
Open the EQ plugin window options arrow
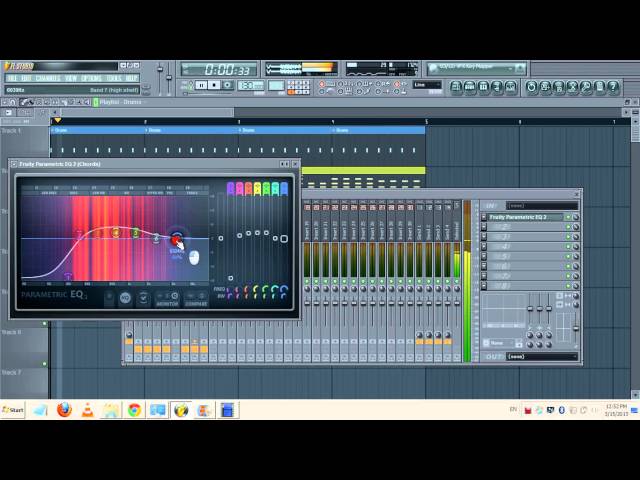point(14,164)
